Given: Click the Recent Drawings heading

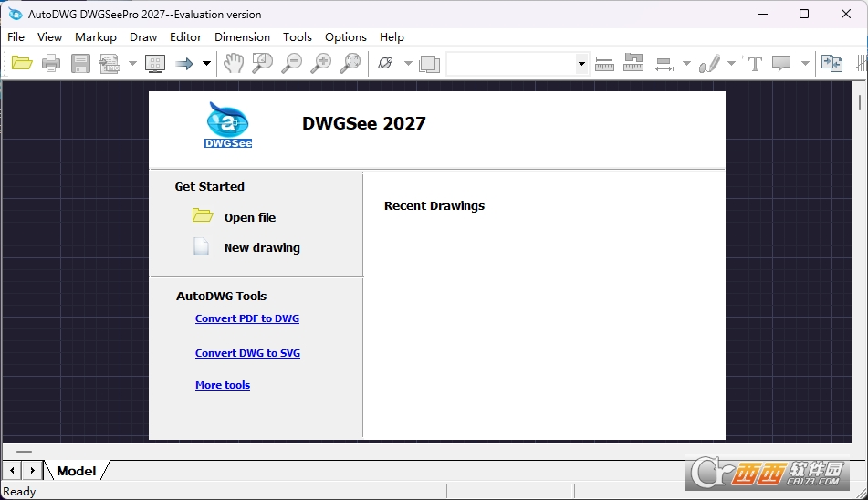Looking at the screenshot, I should coord(434,206).
